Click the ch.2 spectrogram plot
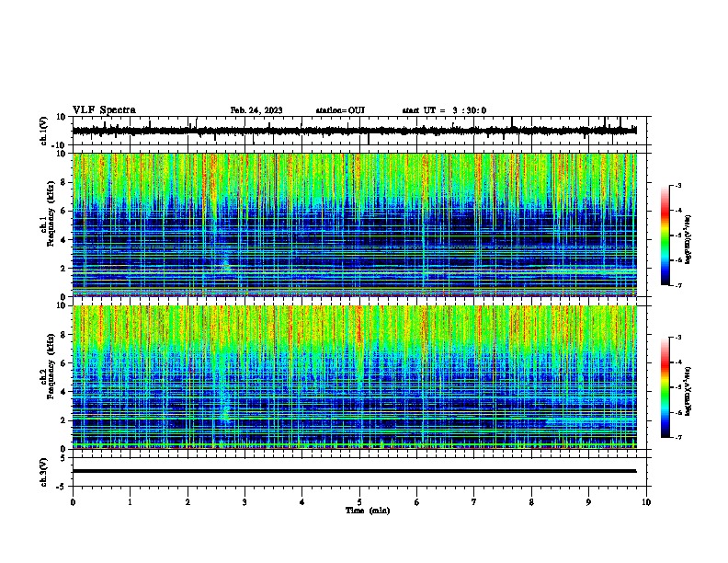Image resolution: width=728 pixels, height=563 pixels. tap(354, 377)
